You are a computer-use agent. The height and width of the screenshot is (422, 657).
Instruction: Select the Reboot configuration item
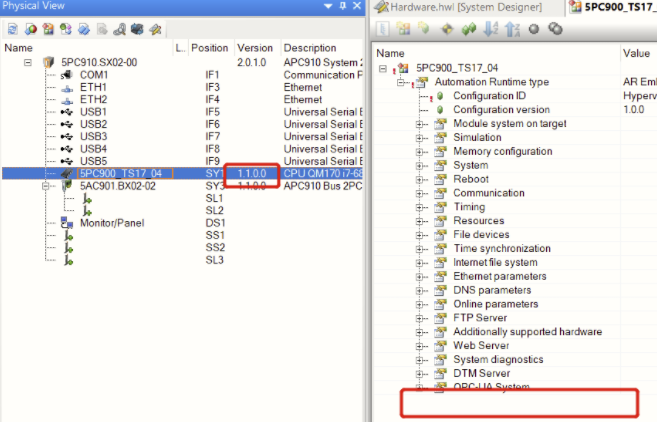(471, 179)
